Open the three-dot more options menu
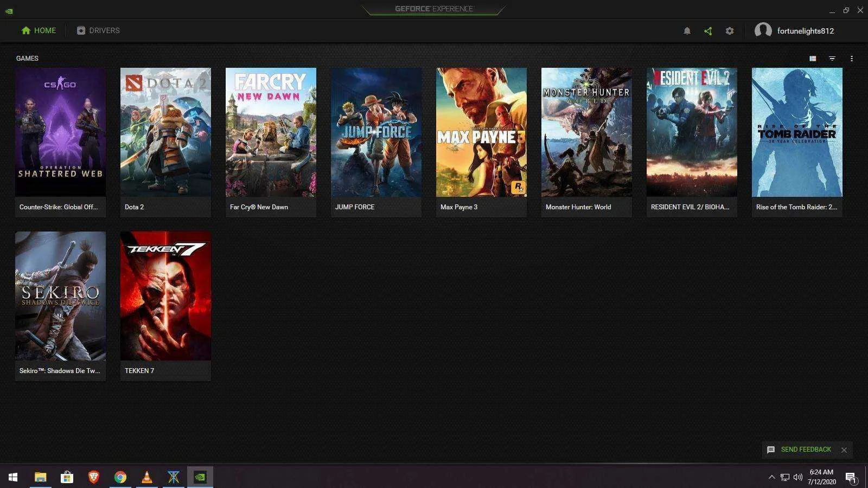868x488 pixels. click(x=852, y=59)
